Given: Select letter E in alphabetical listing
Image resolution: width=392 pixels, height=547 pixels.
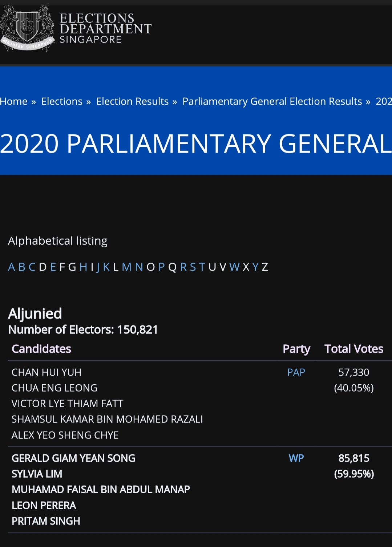Looking at the screenshot, I should (x=53, y=267).
